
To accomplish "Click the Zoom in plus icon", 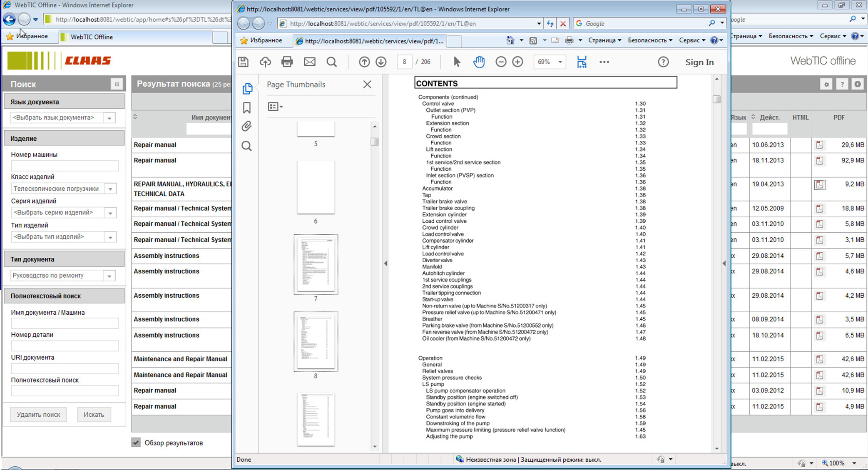I will coord(517,62).
